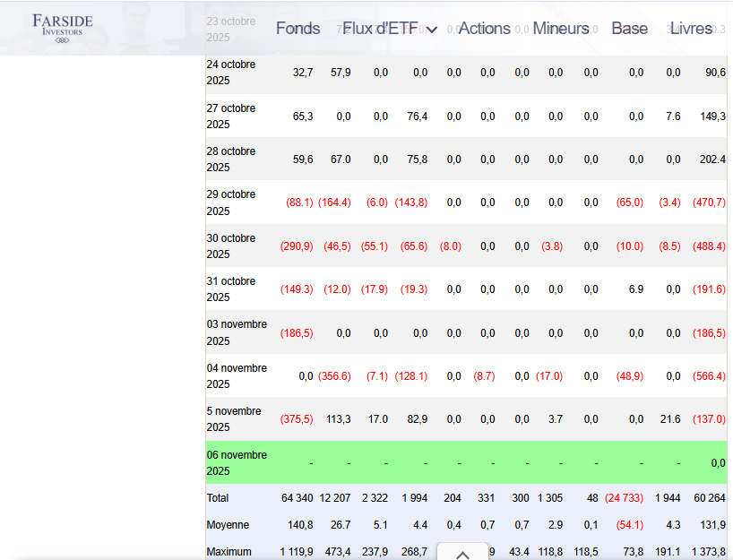This screenshot has height=560, width=733.
Task: Click the 7.6 value on 27 octobre
Action: 673,116
